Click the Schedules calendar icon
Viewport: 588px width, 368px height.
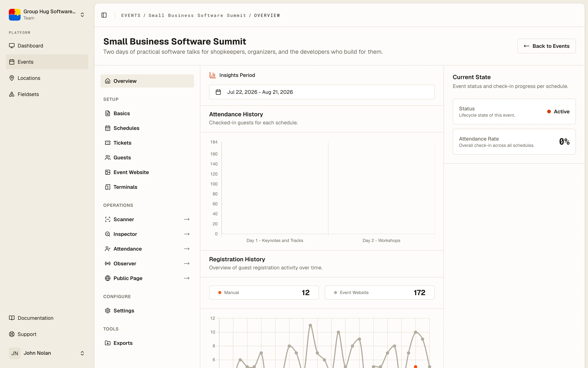point(108,128)
